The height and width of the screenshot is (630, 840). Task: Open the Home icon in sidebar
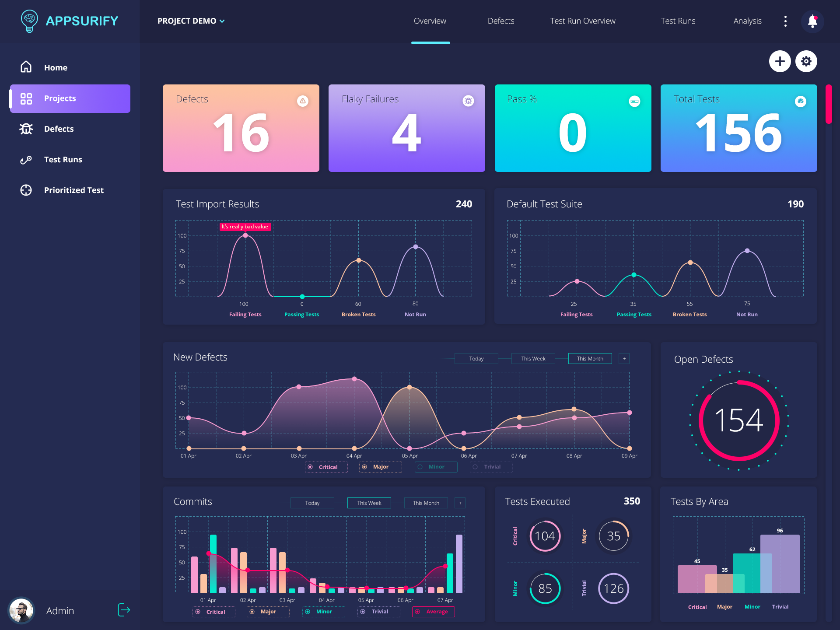26,67
